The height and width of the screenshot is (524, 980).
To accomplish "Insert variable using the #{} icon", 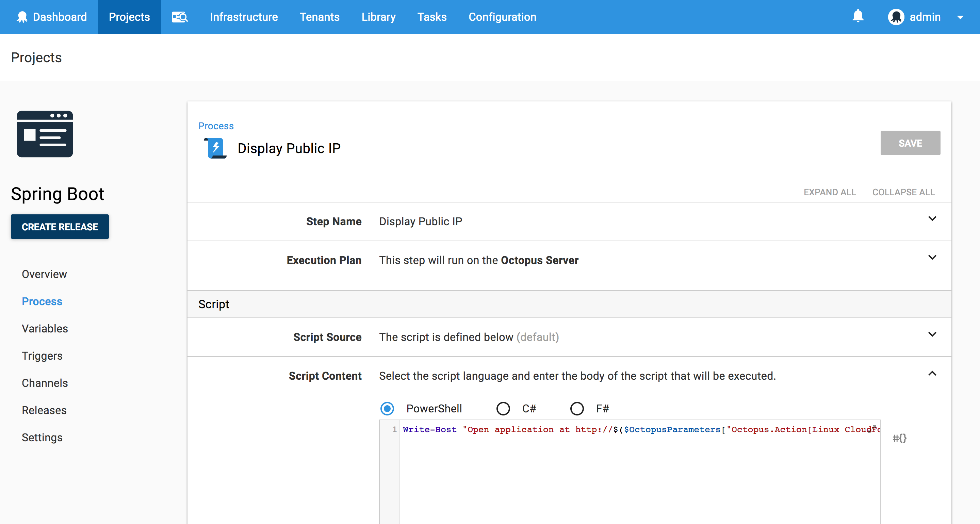I will point(899,438).
